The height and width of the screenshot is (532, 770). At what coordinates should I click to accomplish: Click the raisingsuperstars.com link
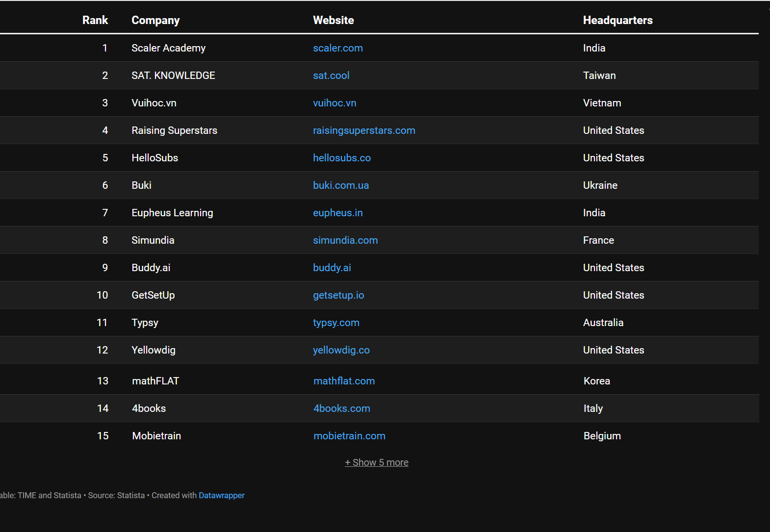click(x=364, y=130)
